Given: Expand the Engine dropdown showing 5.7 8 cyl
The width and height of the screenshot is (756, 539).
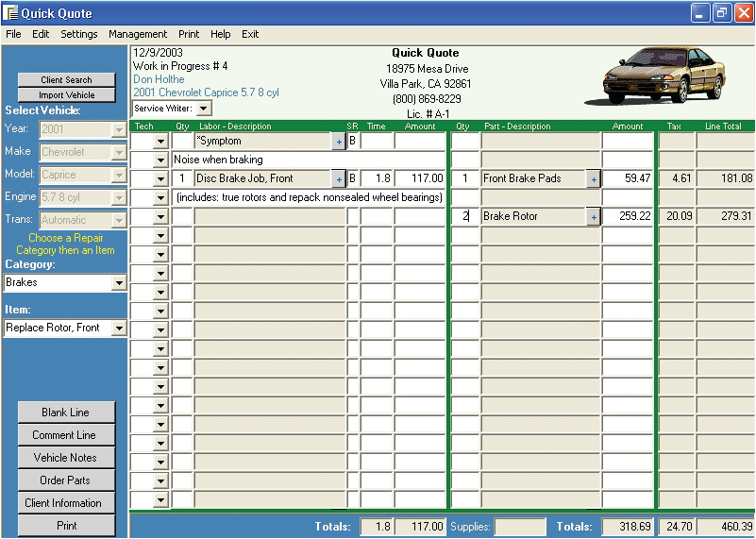Looking at the screenshot, I should click(x=119, y=197).
